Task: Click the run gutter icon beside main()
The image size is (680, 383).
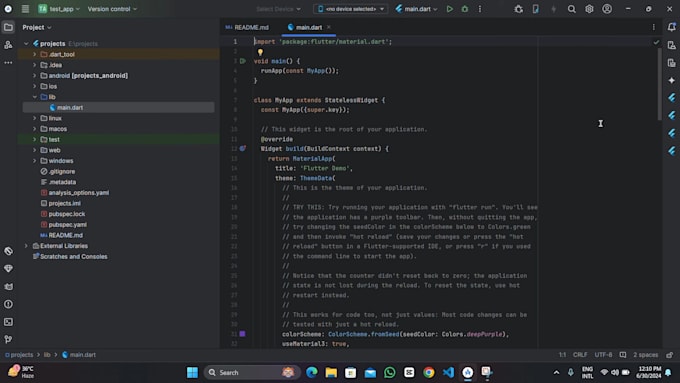Action: point(243,61)
